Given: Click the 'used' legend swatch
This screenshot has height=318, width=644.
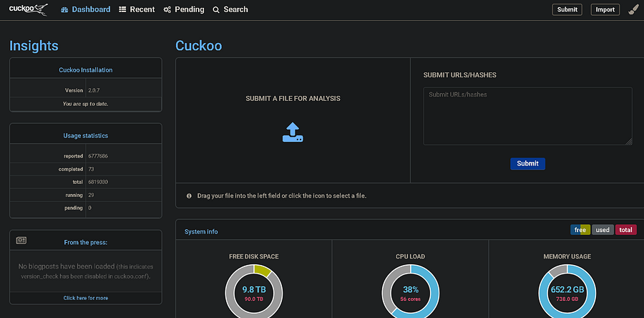Looking at the screenshot, I should coord(602,230).
